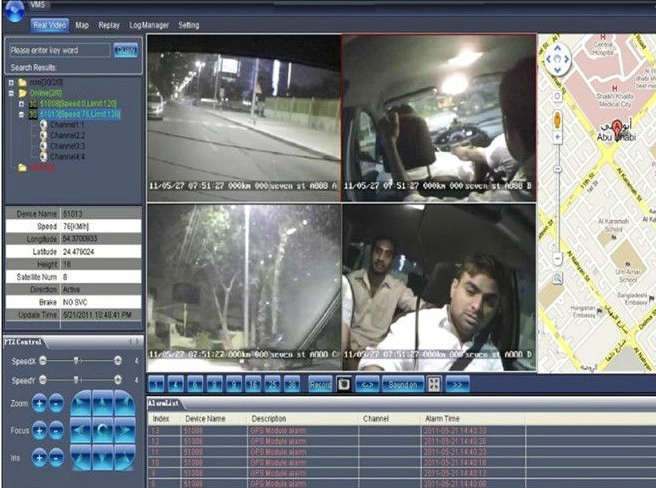The image size is (656, 488).
Task: Click the Zoom minus button
Action: click(x=56, y=403)
